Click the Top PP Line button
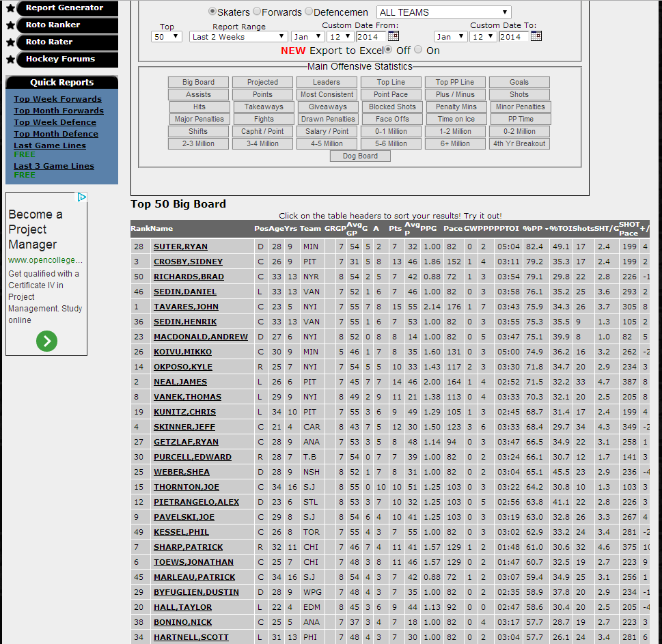The width and height of the screenshot is (662, 644). point(455,82)
